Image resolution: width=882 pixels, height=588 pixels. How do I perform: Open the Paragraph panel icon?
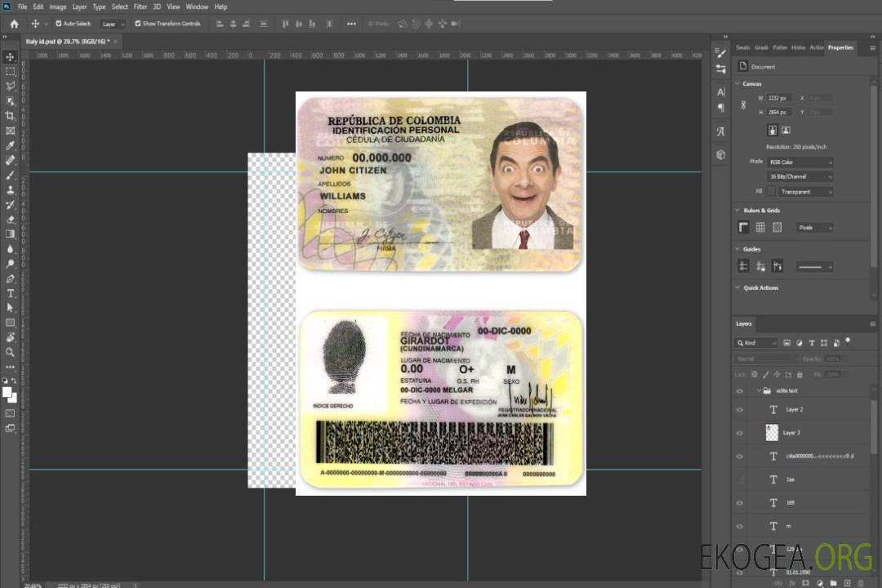(x=720, y=108)
